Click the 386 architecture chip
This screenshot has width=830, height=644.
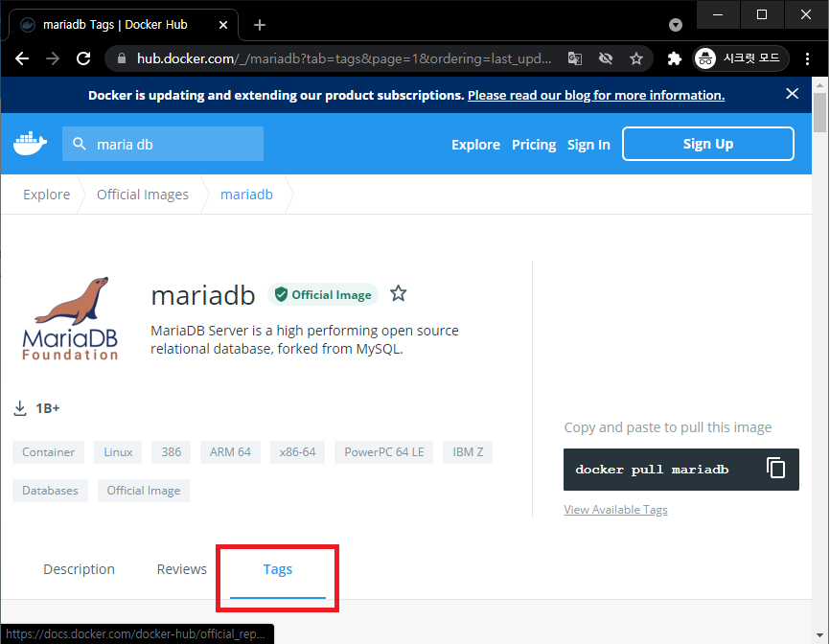click(x=171, y=452)
